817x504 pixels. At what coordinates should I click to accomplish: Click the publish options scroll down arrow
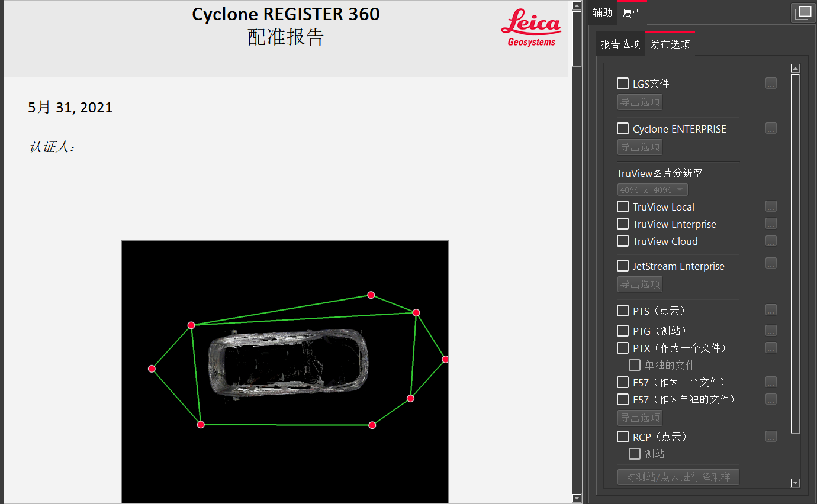pos(796,483)
